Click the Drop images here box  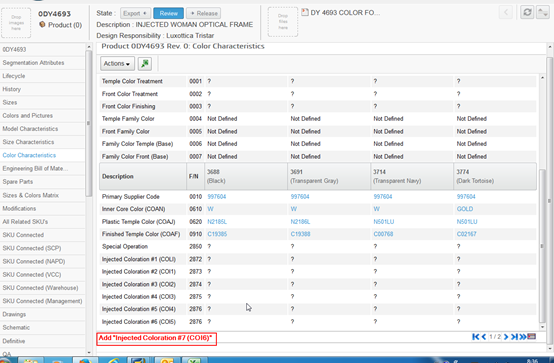click(16, 22)
